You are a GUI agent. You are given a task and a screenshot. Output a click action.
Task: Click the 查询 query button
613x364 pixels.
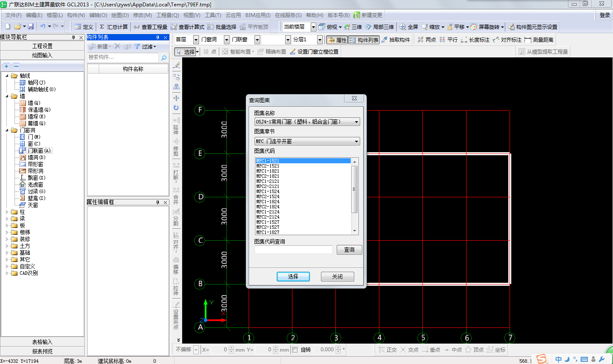349,250
